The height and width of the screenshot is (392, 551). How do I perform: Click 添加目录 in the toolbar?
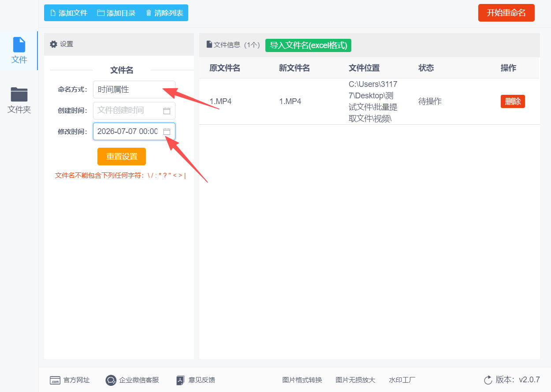point(116,13)
